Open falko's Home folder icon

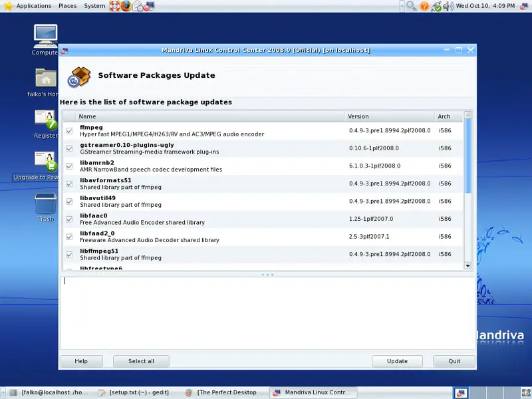45,78
